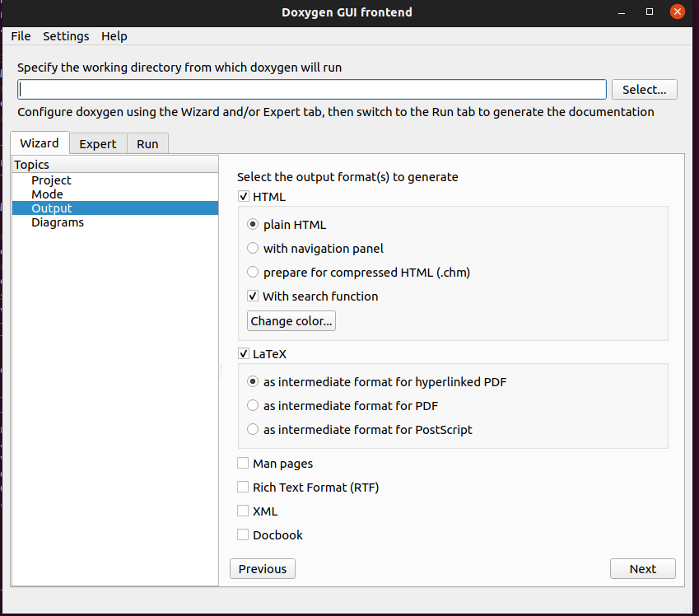Image resolution: width=699 pixels, height=616 pixels.
Task: Enable the XML output checkbox
Action: tap(243, 511)
